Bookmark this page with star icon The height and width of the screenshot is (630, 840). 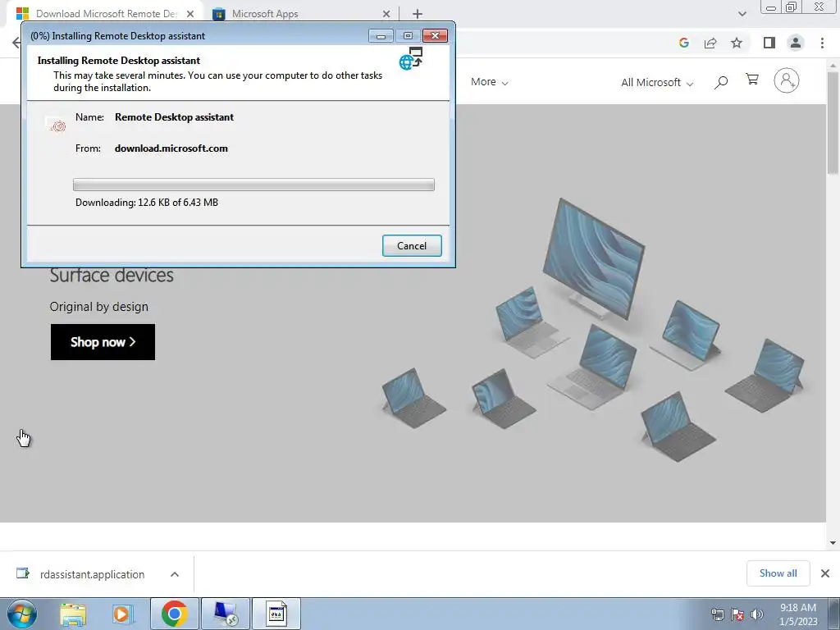737,43
